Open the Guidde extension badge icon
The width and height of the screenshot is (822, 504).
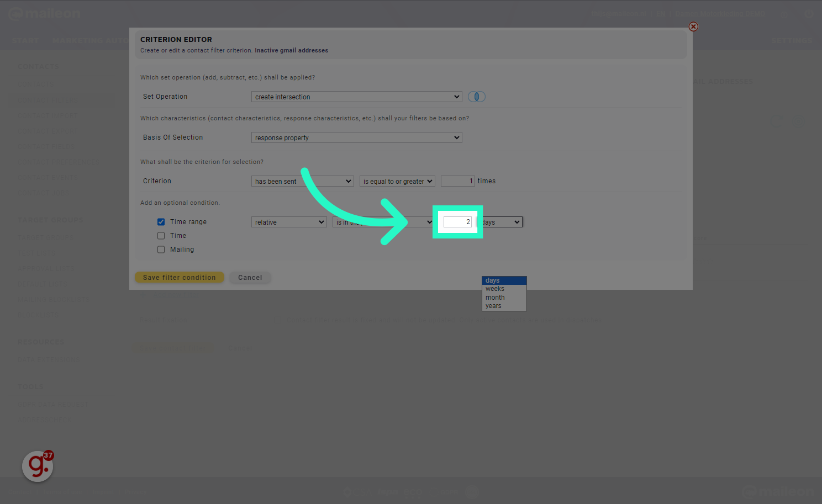[38, 466]
